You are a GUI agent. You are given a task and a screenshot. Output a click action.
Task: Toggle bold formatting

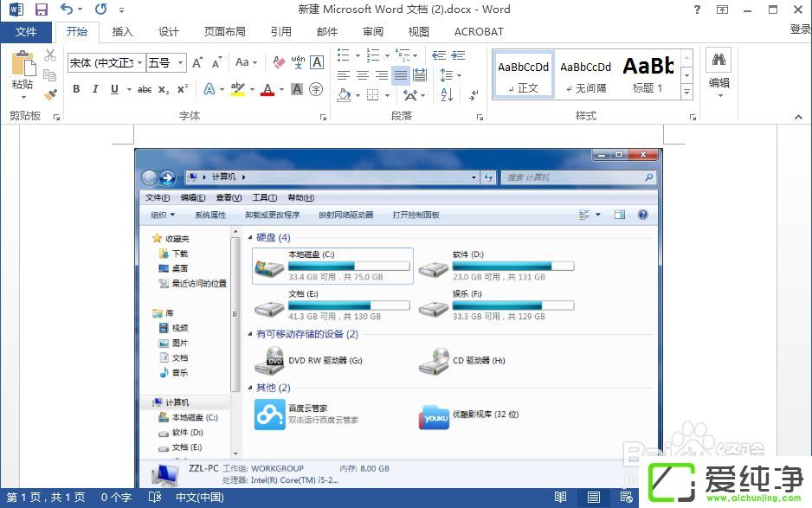coord(76,89)
